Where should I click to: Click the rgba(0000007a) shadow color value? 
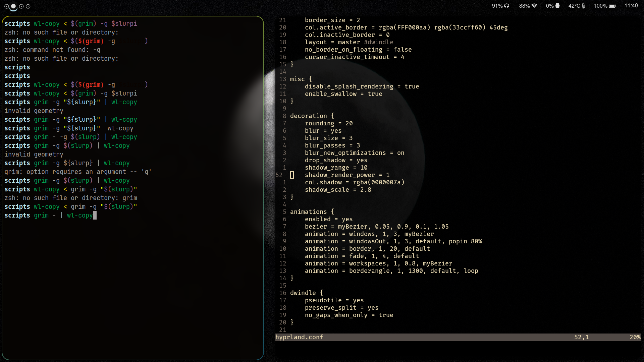(x=378, y=182)
